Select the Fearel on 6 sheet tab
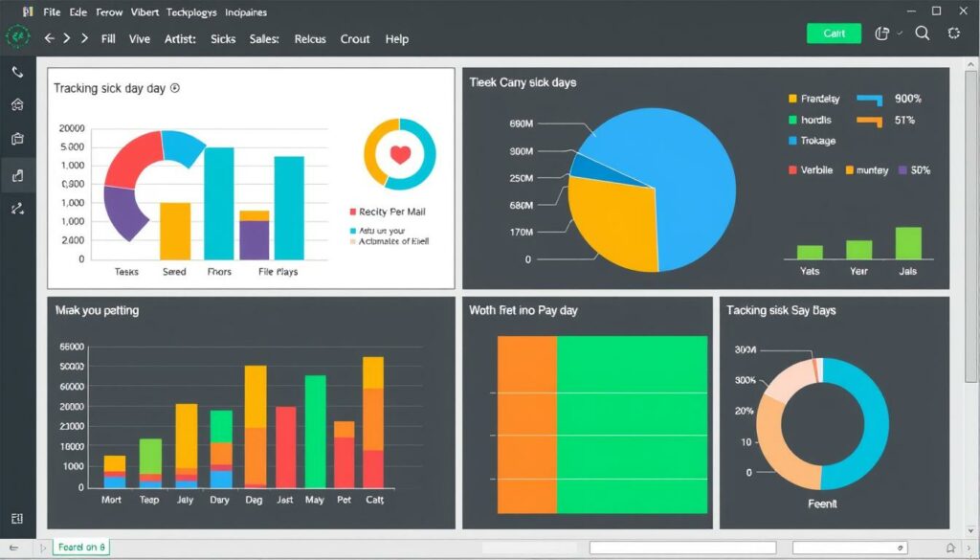 point(80,547)
